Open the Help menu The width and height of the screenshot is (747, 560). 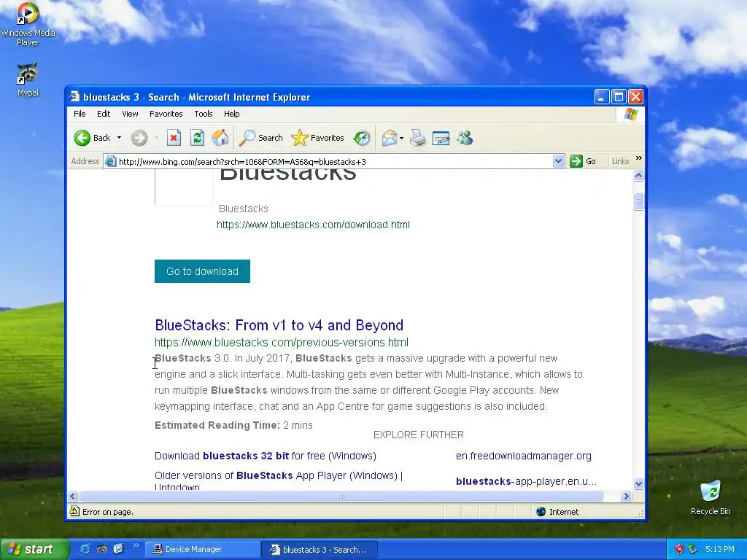(x=231, y=114)
